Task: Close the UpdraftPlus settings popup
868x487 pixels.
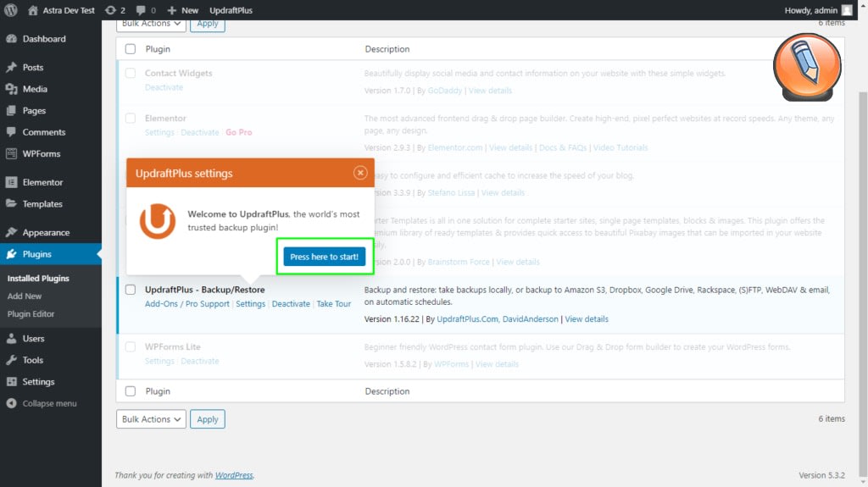Action: [360, 173]
